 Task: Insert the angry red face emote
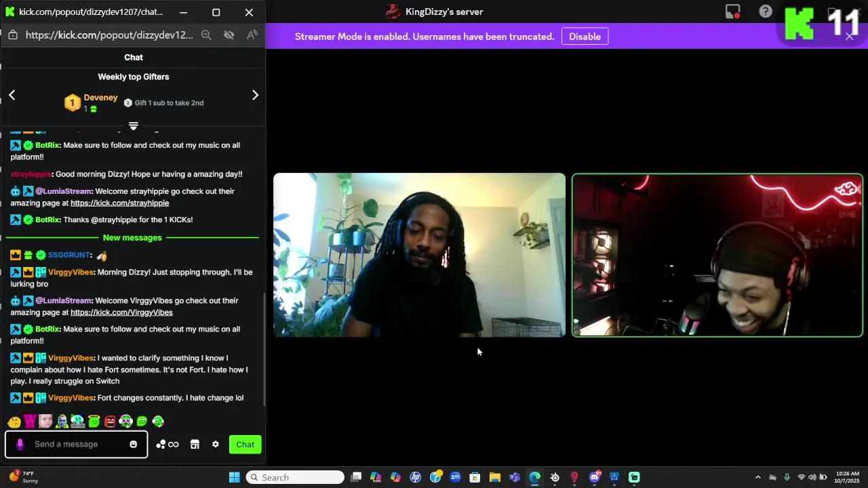[x=110, y=422]
